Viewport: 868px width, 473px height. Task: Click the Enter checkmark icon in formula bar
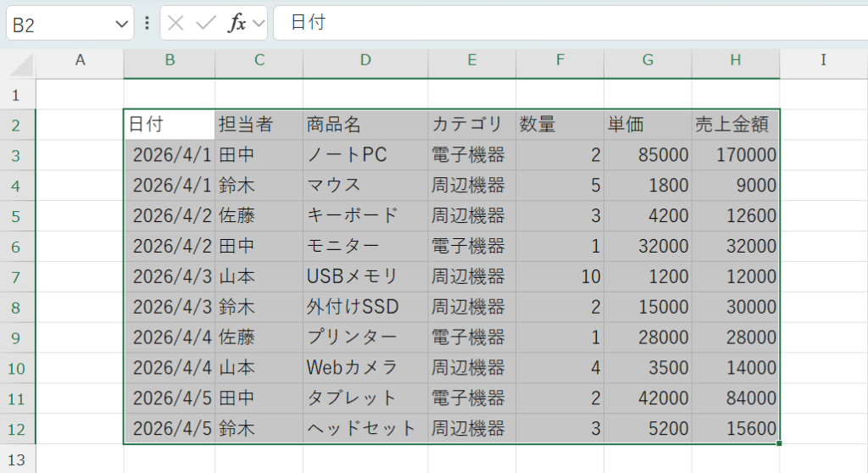pyautogui.click(x=206, y=23)
